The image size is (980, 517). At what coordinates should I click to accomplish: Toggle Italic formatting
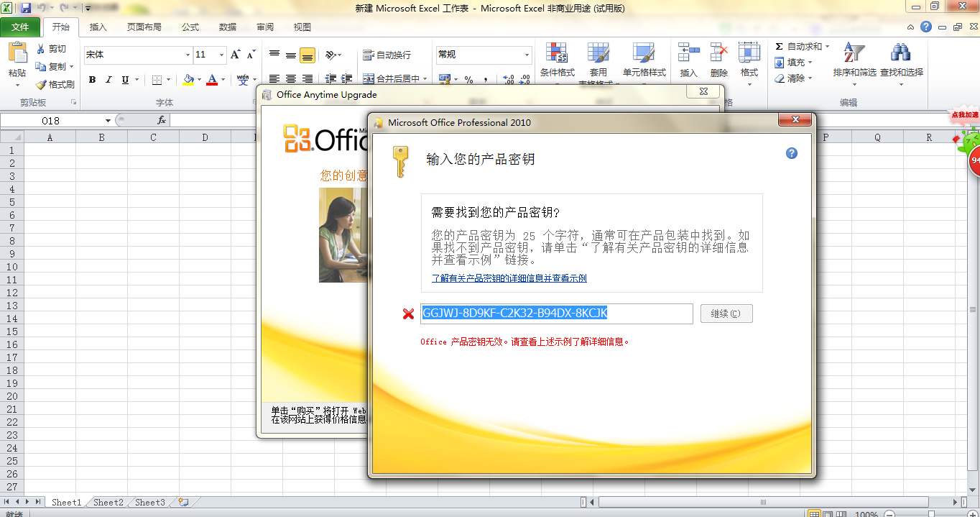click(108, 80)
